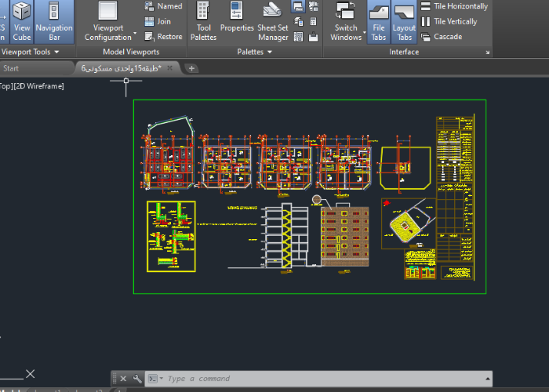Viewport: 549px width, 392px height.
Task: Click the site plan with yellow lot
Action: 409,223
